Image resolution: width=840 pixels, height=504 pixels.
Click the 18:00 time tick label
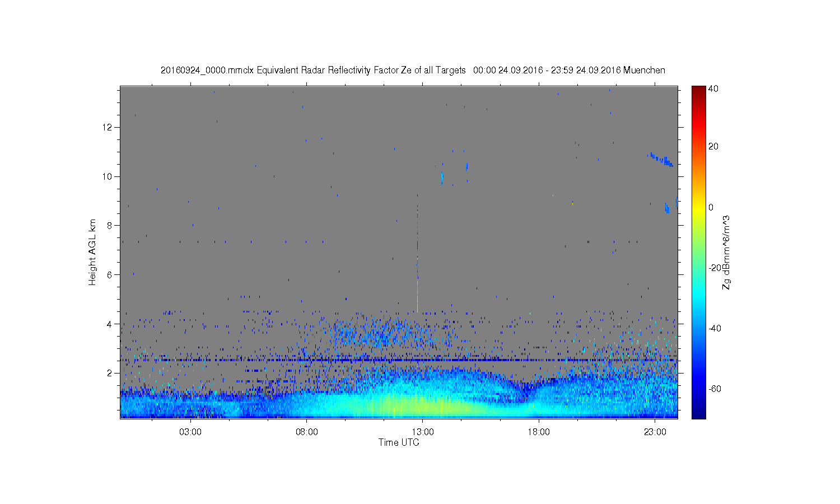pyautogui.click(x=539, y=432)
